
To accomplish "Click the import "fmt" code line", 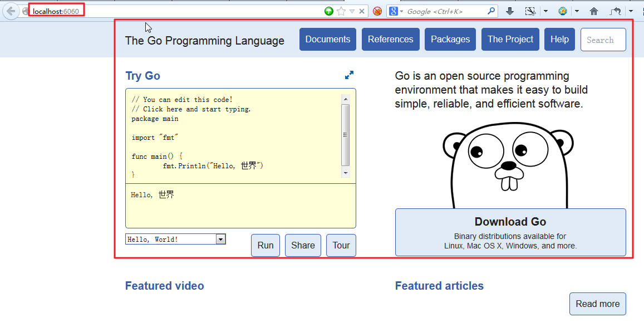I will point(155,138).
